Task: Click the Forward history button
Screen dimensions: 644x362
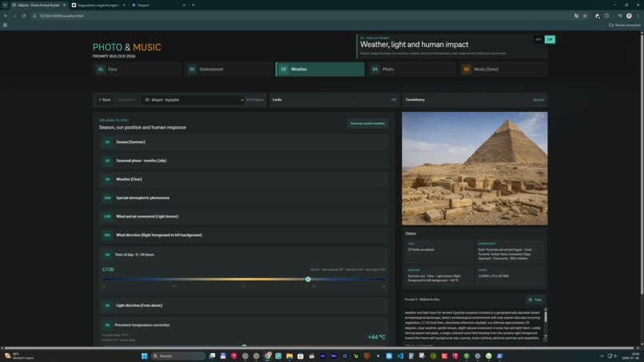Action: coord(127,100)
